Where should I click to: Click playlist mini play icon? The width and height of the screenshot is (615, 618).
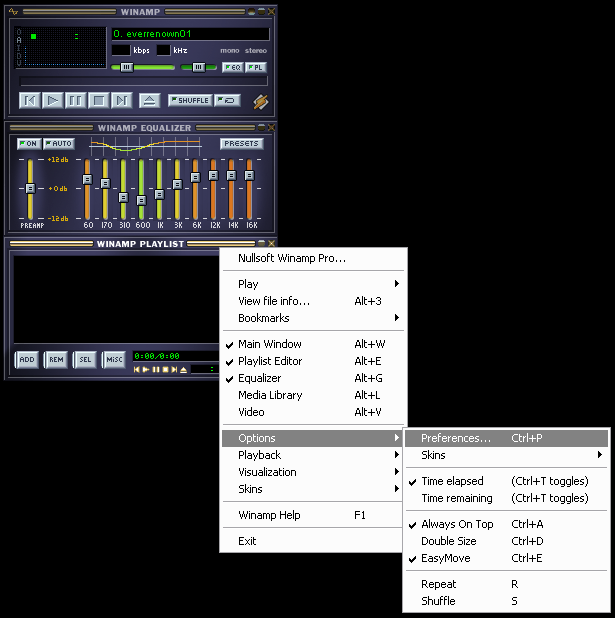click(x=146, y=370)
